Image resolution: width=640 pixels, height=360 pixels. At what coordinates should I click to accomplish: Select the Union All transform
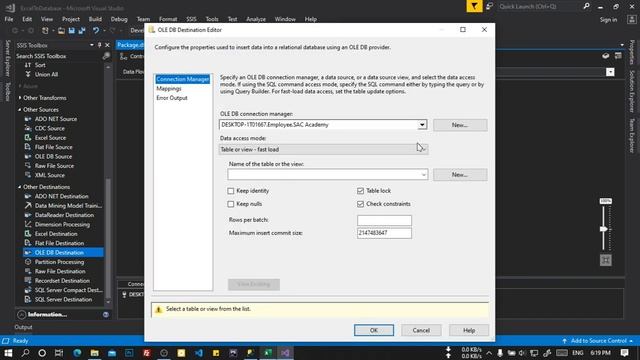tap(46, 74)
